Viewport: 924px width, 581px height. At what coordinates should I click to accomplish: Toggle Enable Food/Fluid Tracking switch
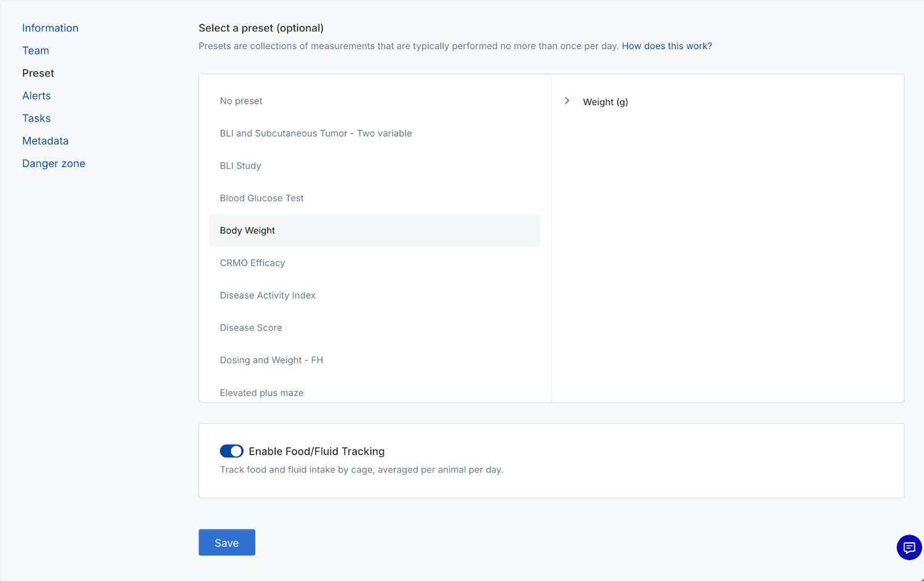coord(232,451)
